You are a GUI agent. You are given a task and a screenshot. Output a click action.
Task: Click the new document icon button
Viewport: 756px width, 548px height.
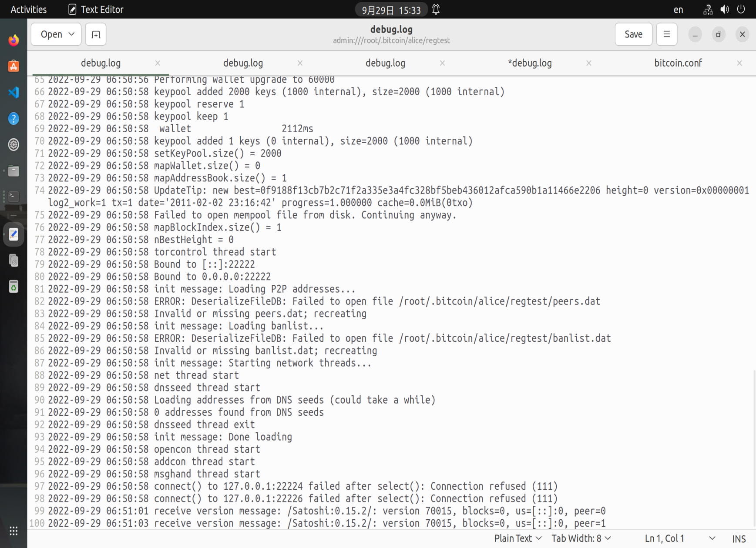click(x=96, y=34)
